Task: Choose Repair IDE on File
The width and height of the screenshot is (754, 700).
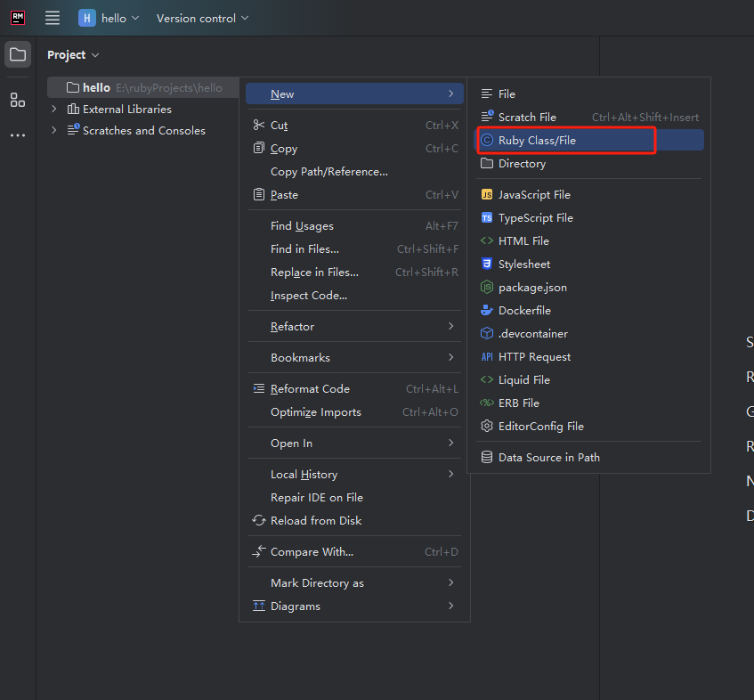Action: click(x=354, y=497)
